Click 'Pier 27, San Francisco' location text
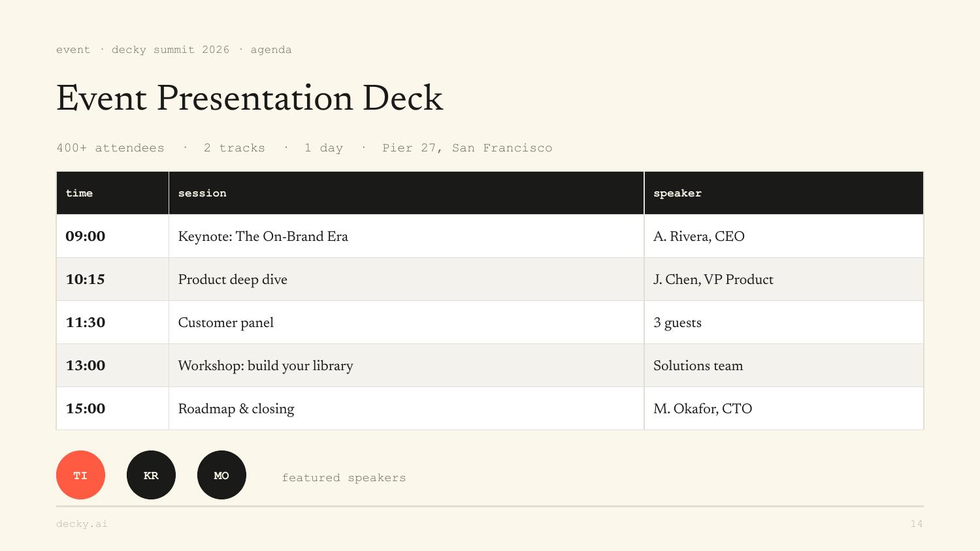Image resolution: width=980 pixels, height=551 pixels. tap(467, 148)
